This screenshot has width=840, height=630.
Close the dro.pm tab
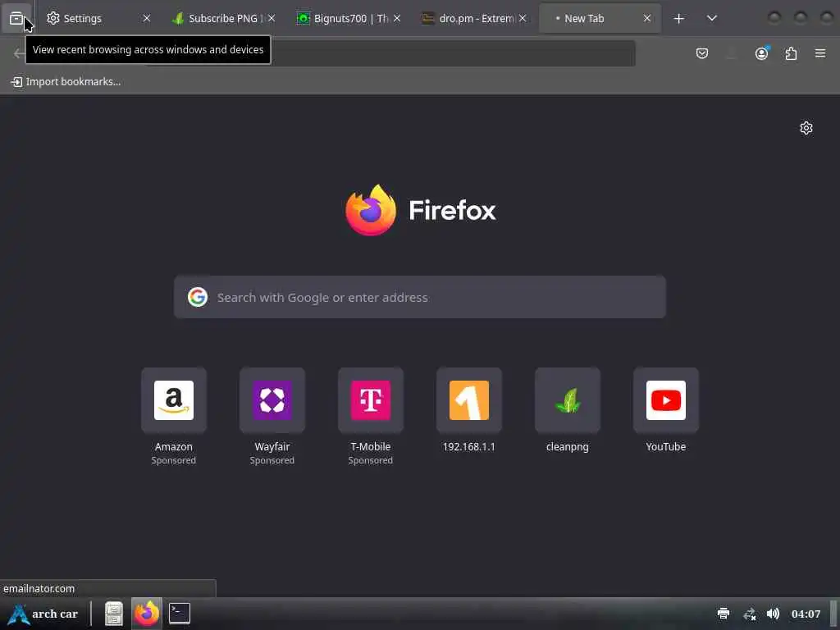(523, 18)
